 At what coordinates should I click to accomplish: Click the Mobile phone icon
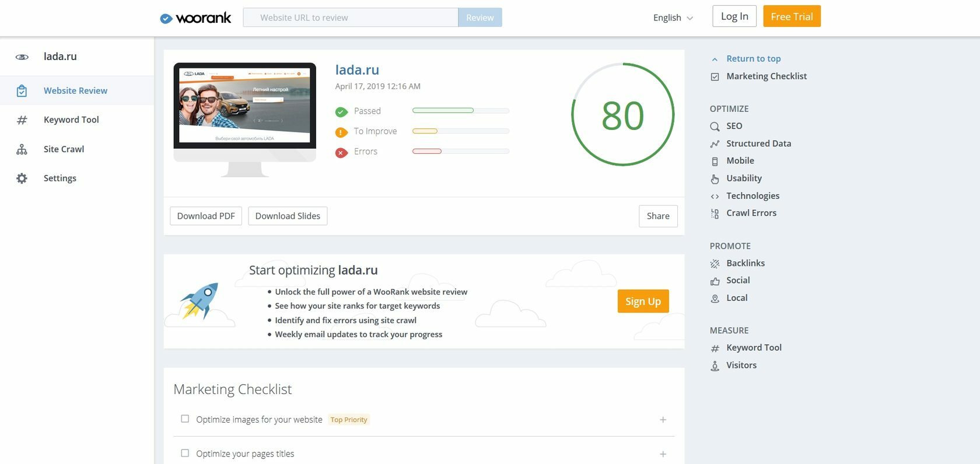pos(715,161)
